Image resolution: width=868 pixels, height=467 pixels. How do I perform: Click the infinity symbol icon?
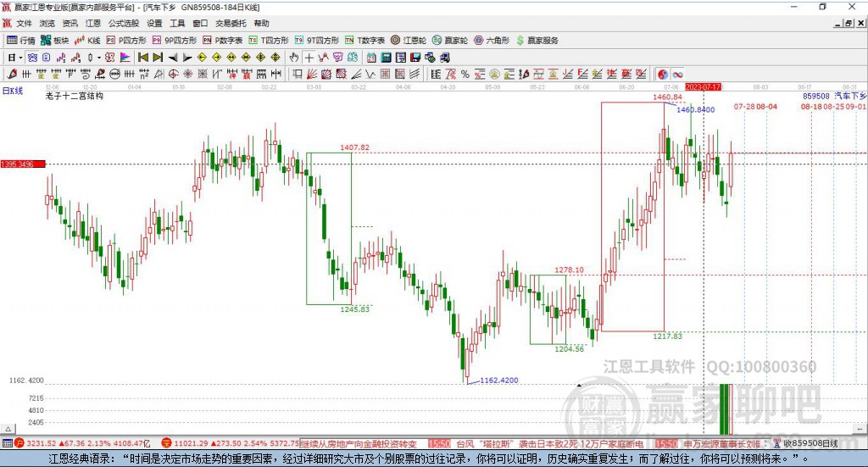click(x=678, y=74)
